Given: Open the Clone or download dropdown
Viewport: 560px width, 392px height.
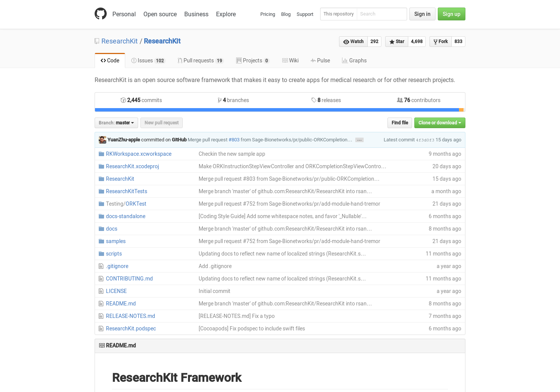Looking at the screenshot, I should pos(439,122).
